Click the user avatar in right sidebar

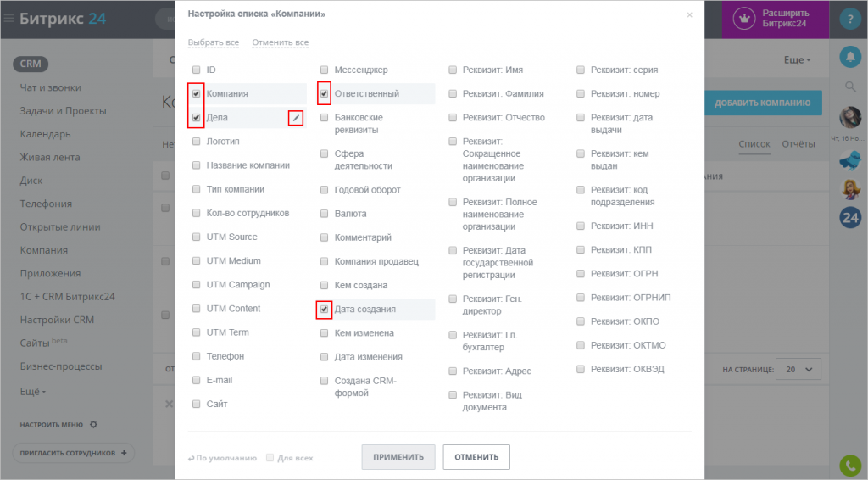pos(850,117)
